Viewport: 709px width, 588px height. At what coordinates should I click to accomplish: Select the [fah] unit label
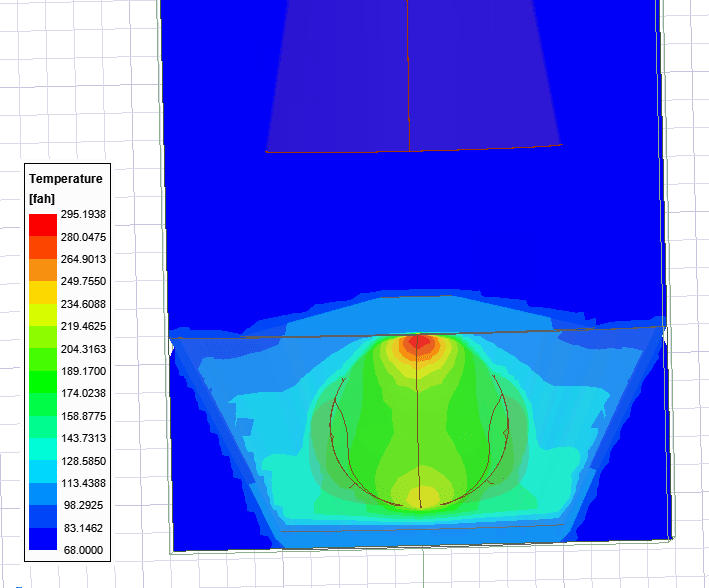(42, 199)
